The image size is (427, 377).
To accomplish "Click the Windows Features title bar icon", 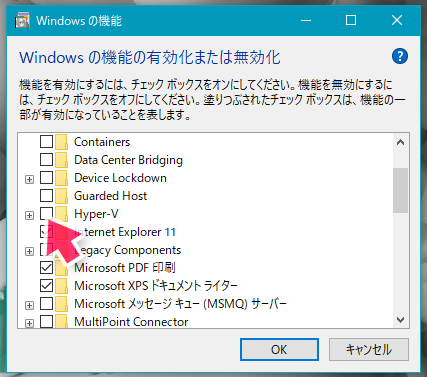I will [22, 21].
